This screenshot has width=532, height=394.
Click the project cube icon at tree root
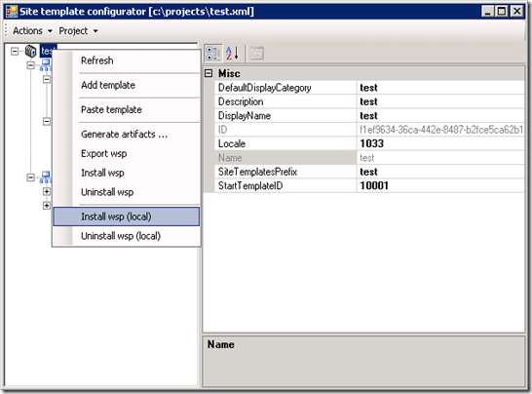point(30,52)
